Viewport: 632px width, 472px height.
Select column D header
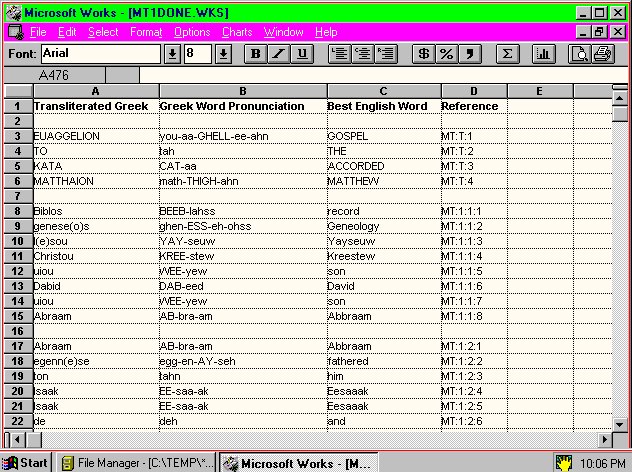(474, 91)
